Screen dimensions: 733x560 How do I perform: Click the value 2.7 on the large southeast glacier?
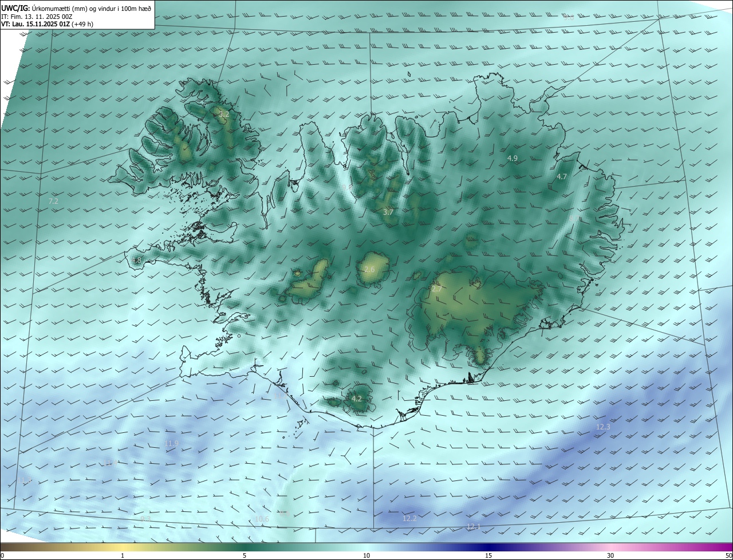[x=436, y=289]
